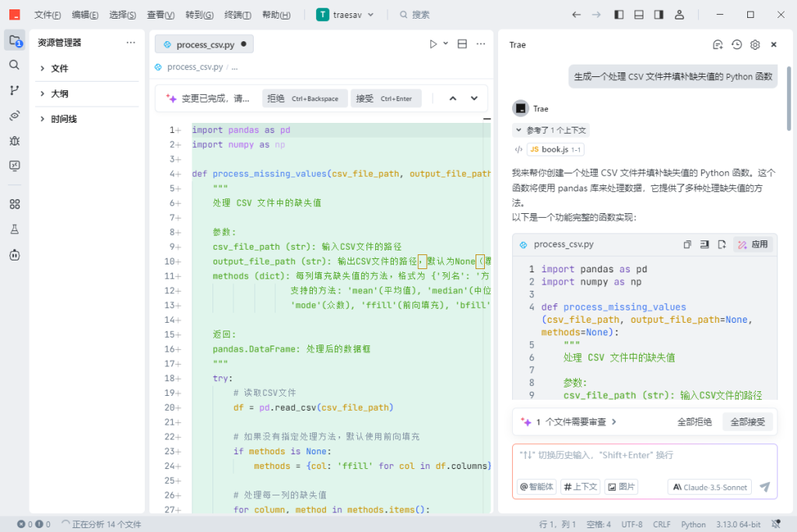
Task: Open the Source Control view
Action: pyautogui.click(x=15, y=90)
